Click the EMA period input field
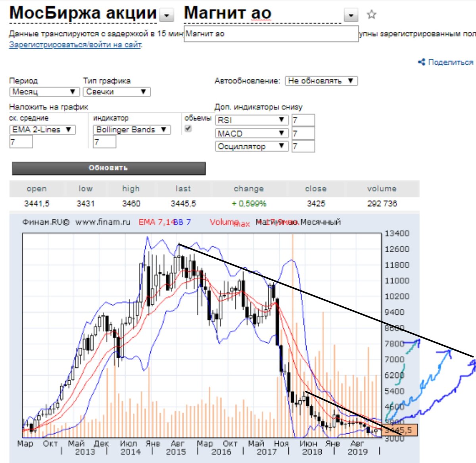Viewport: 476px width, 463px height. click(x=21, y=142)
